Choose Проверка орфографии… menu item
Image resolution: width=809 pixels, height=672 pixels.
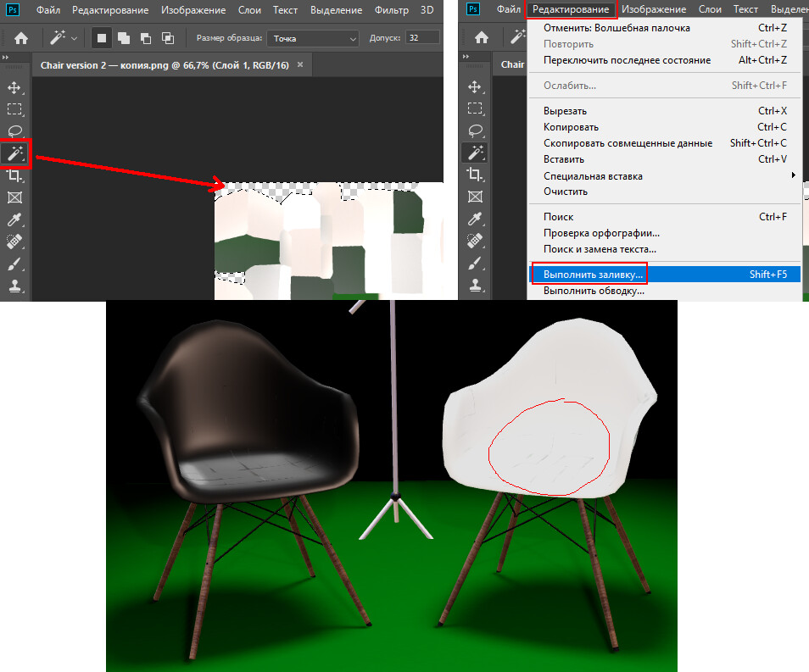coord(665,233)
